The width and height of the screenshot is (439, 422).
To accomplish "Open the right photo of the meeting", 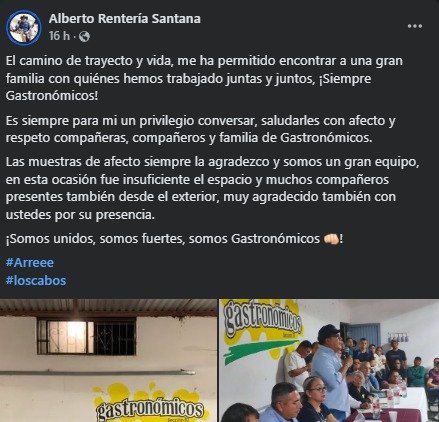I will 329,360.
